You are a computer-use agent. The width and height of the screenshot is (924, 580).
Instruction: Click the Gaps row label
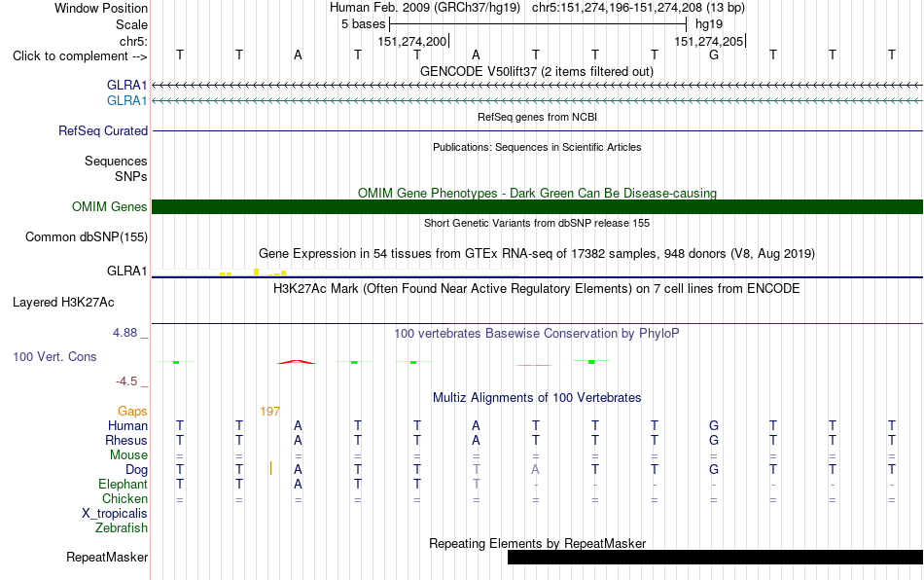(132, 412)
